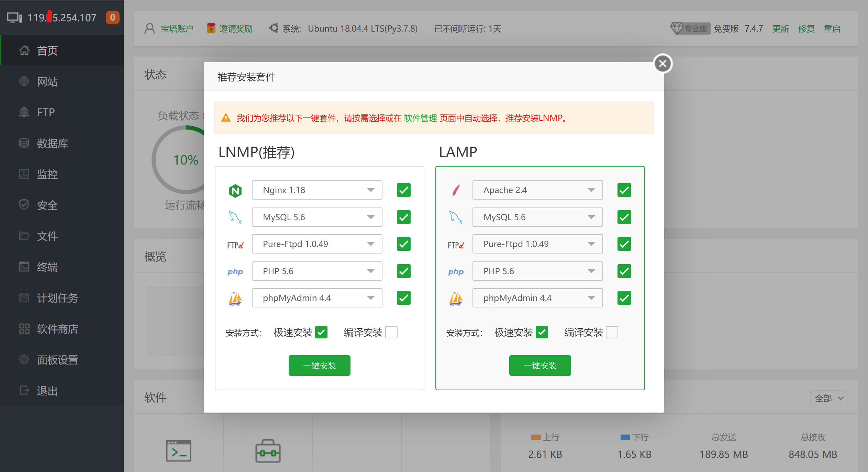Uncheck the Nginx 1.18 checkbox in LNMP

404,190
